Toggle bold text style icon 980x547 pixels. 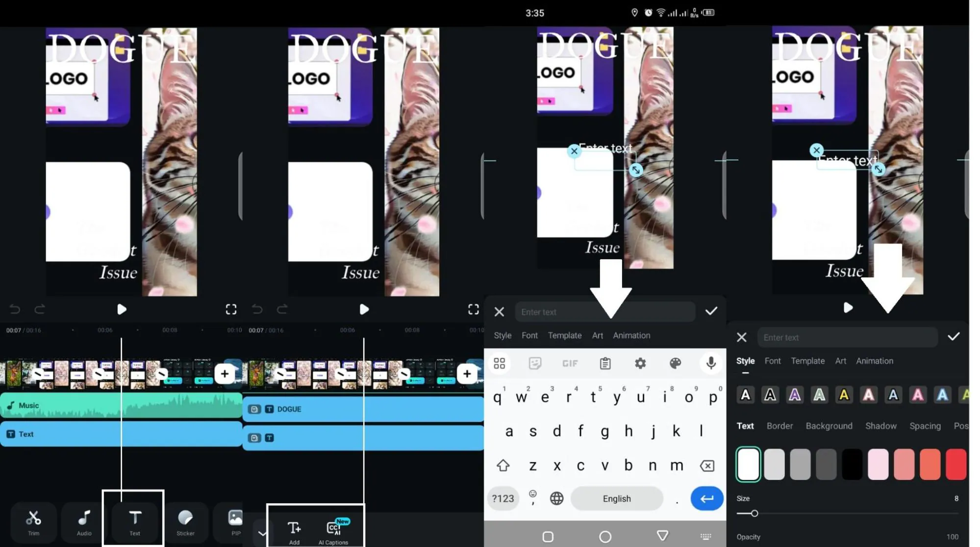746,395
